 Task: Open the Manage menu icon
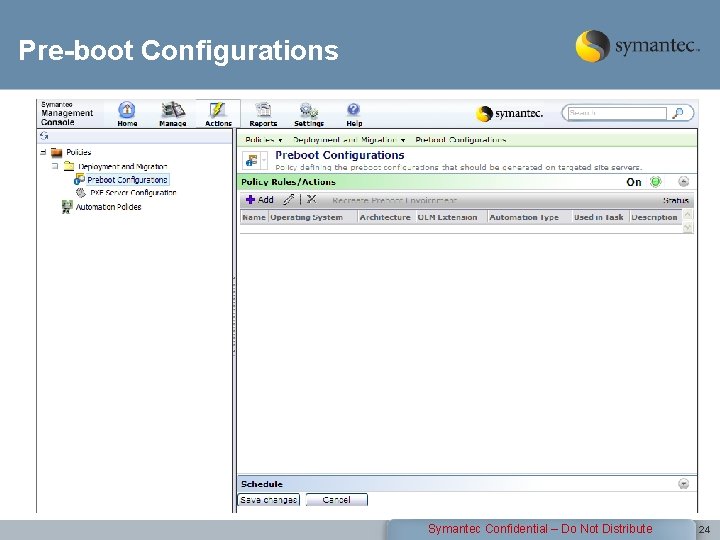tap(173, 113)
